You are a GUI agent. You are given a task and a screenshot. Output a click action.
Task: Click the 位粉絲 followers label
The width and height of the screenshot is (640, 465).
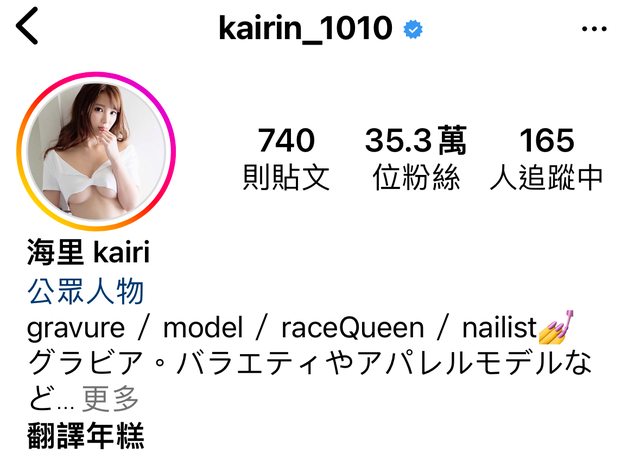tap(416, 178)
